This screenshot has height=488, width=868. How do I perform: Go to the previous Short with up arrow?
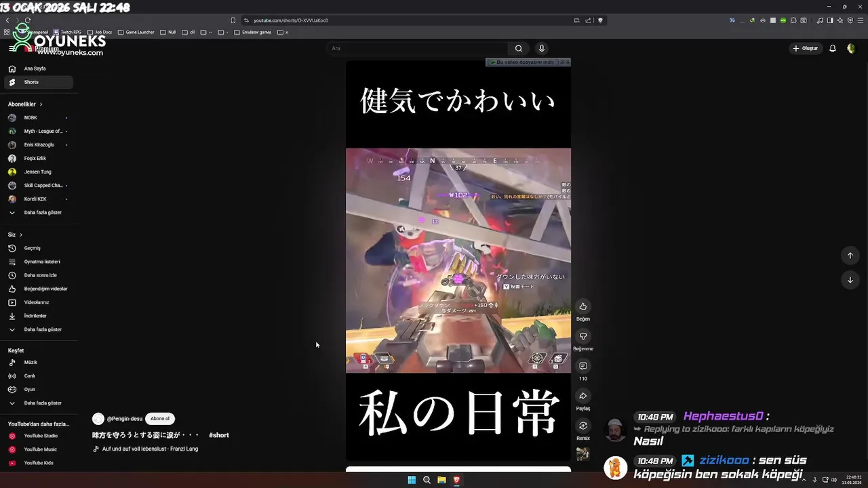click(x=850, y=256)
